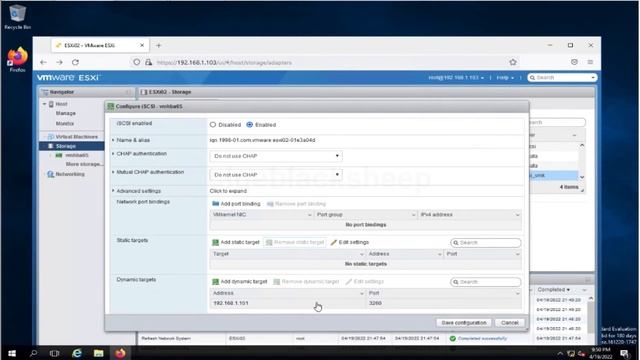Open the static Target column menu
Screen dimensions: 640x360
[x=361, y=254]
